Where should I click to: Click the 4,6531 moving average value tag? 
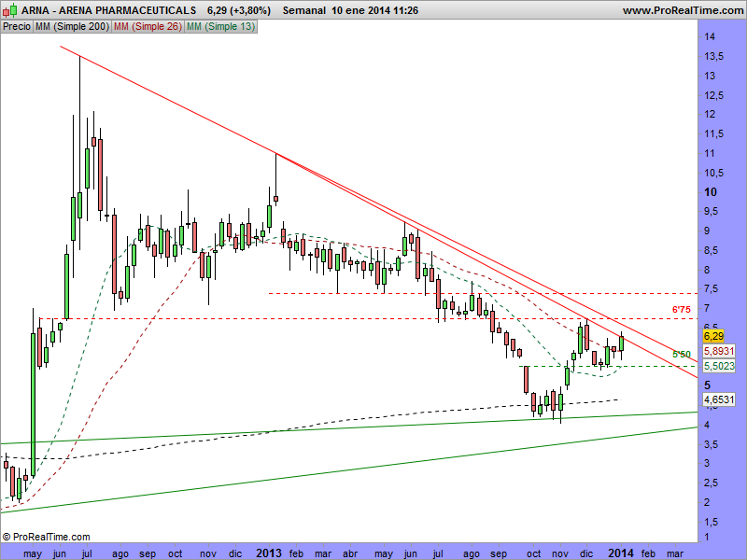(719, 399)
